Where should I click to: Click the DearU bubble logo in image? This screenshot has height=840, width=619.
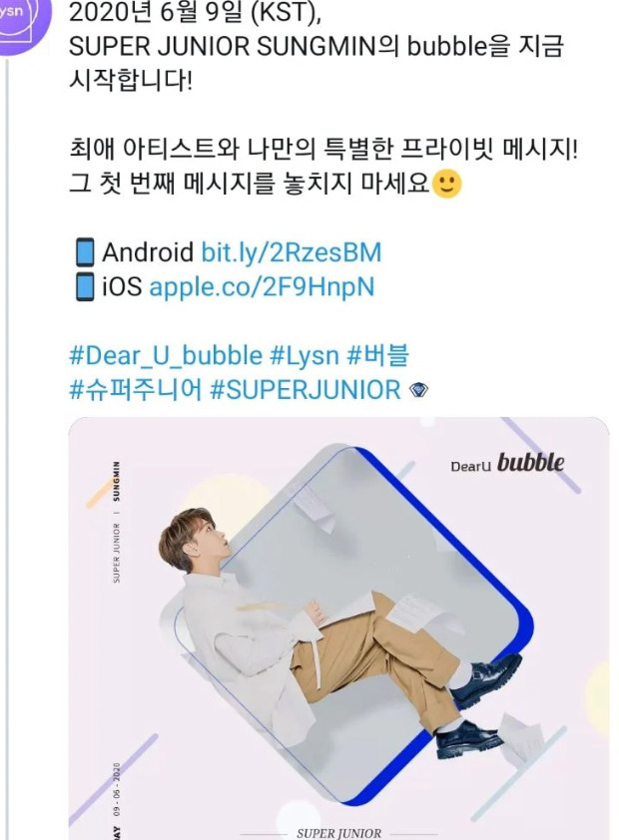point(507,464)
